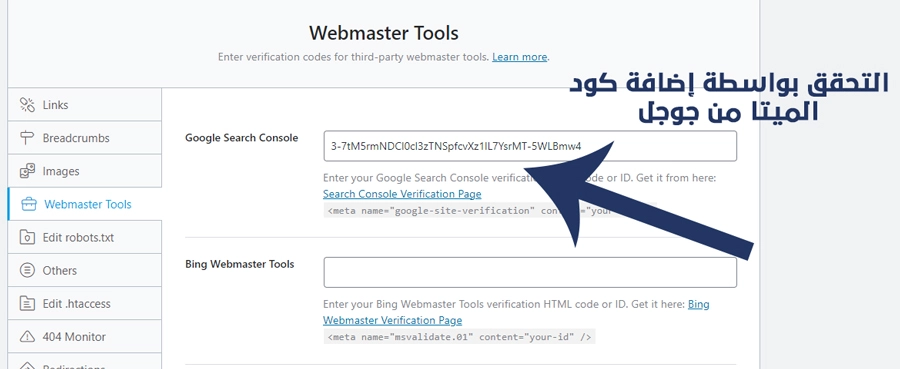This screenshot has width=900, height=369.
Task: Follow the Learn more link
Action: (519, 57)
